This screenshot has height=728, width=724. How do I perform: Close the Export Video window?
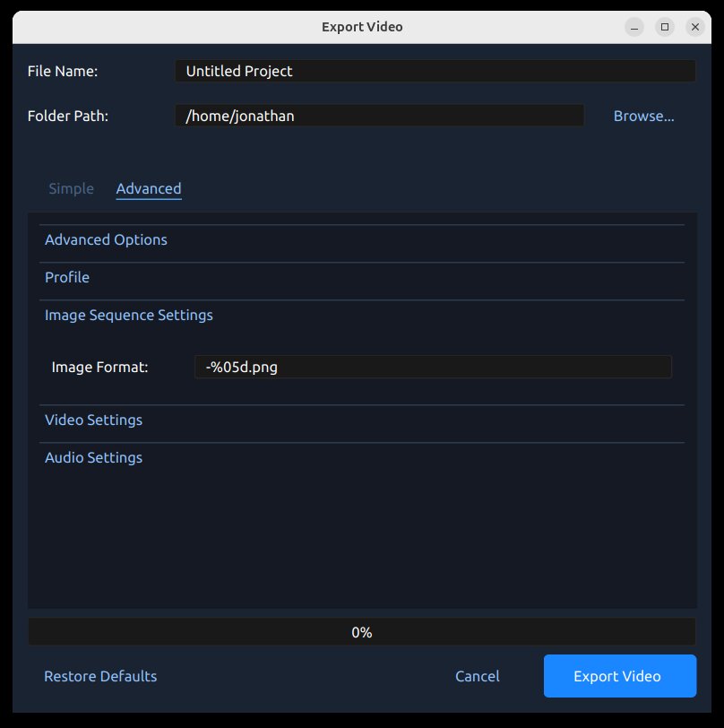click(x=695, y=27)
